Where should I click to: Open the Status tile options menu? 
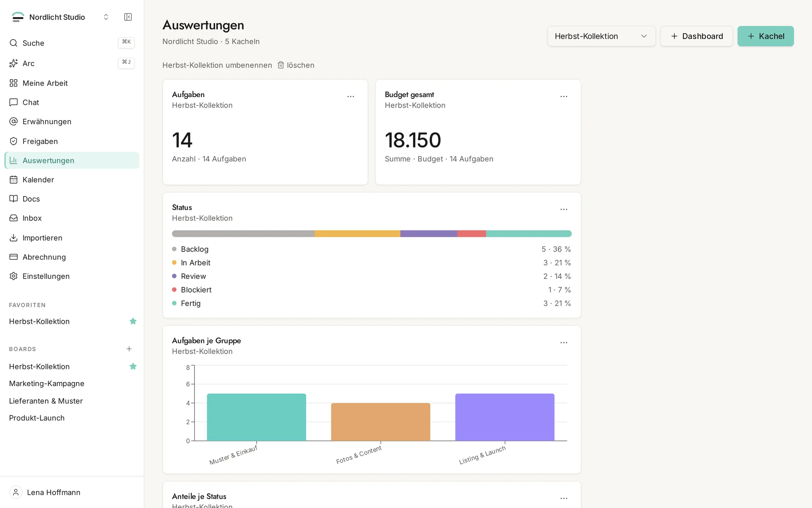[x=564, y=209]
